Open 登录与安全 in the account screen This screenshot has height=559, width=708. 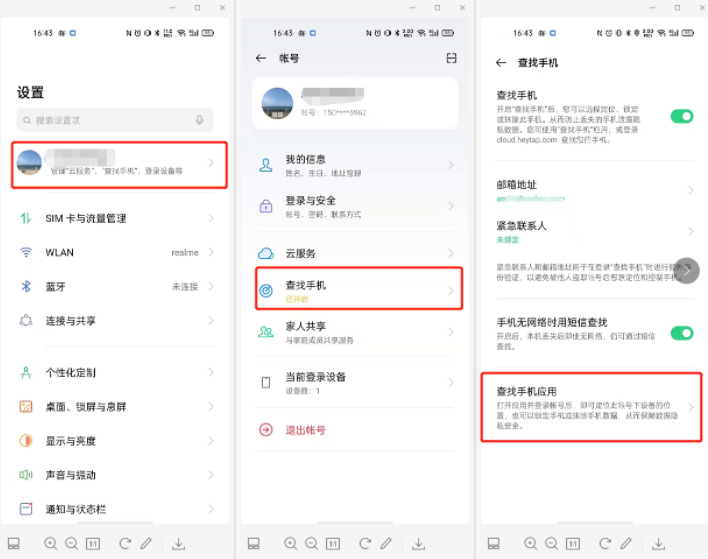coord(355,206)
